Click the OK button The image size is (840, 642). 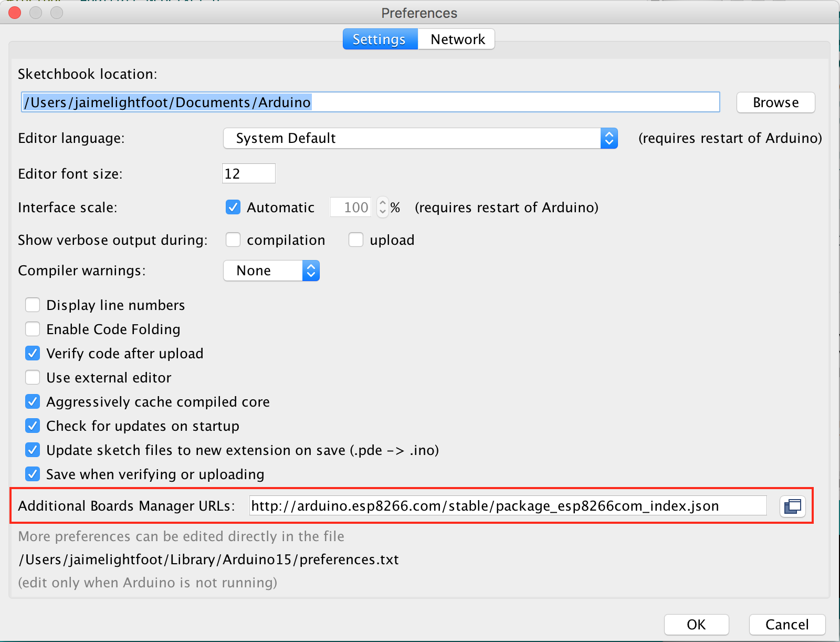(x=696, y=625)
